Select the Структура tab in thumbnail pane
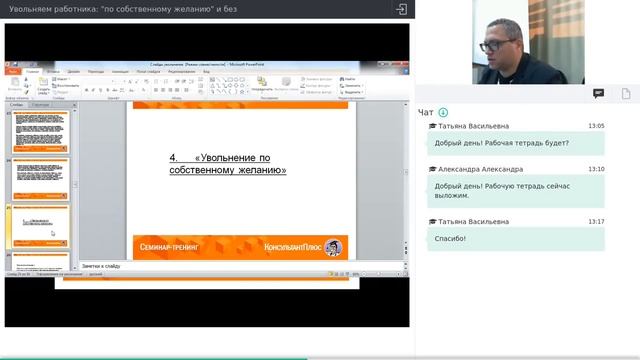Screen dimensions: 640x360 click(40, 105)
